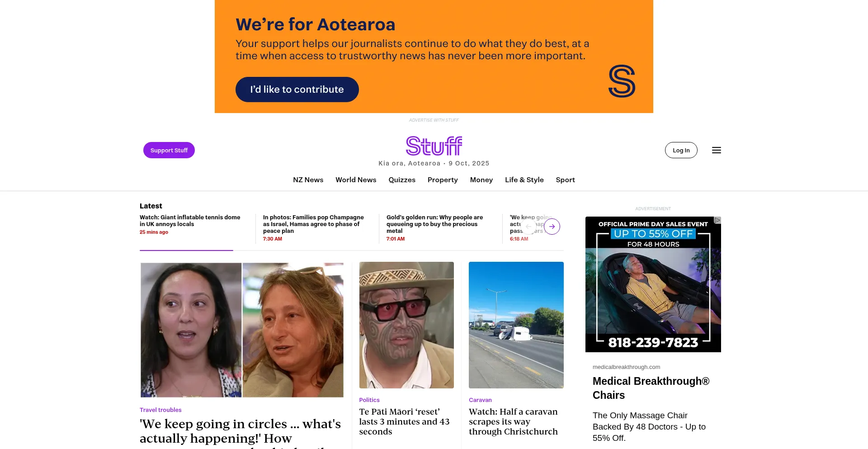
Task: Open the giant inflatable tennis dome story
Action: click(x=190, y=221)
